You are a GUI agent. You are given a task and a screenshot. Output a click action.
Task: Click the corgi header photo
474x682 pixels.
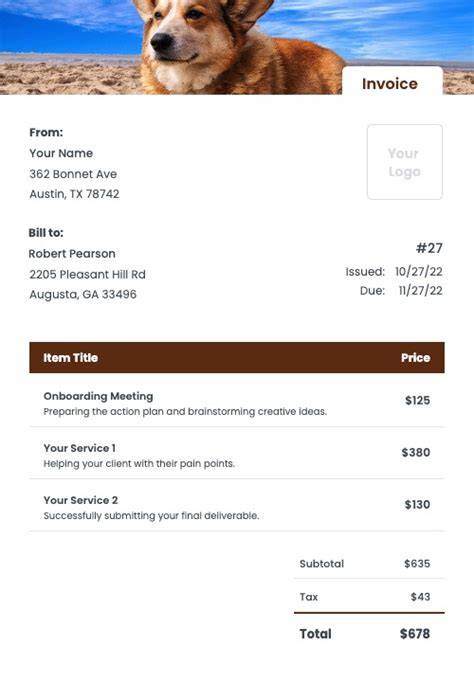(237, 47)
